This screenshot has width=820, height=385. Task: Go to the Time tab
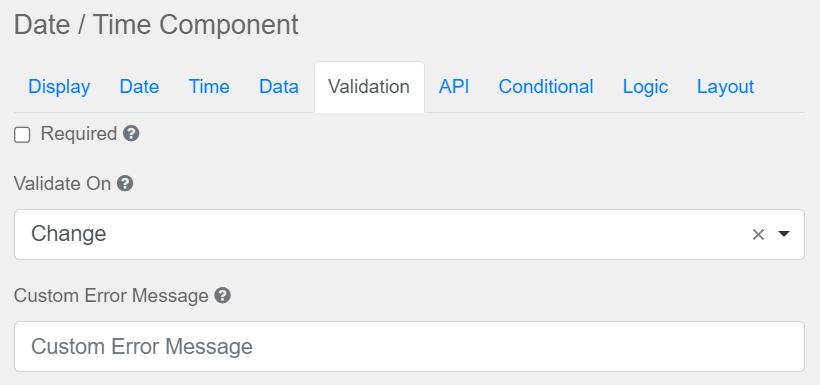(209, 87)
